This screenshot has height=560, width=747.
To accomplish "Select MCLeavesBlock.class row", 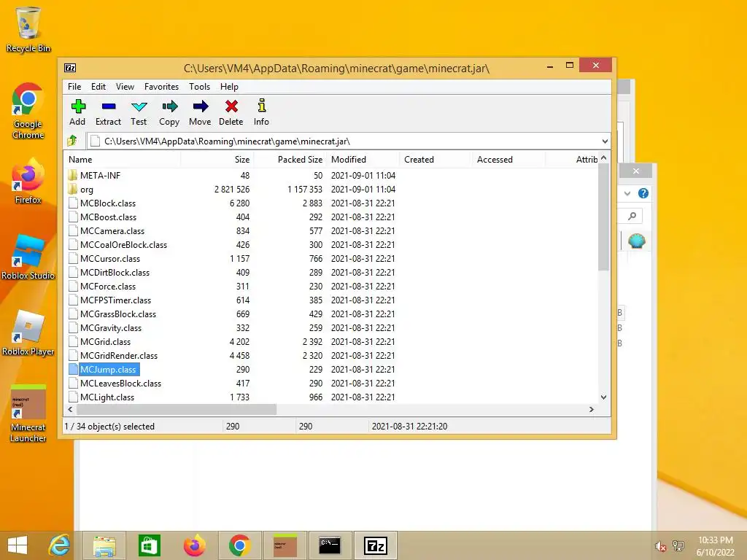I will (331, 384).
